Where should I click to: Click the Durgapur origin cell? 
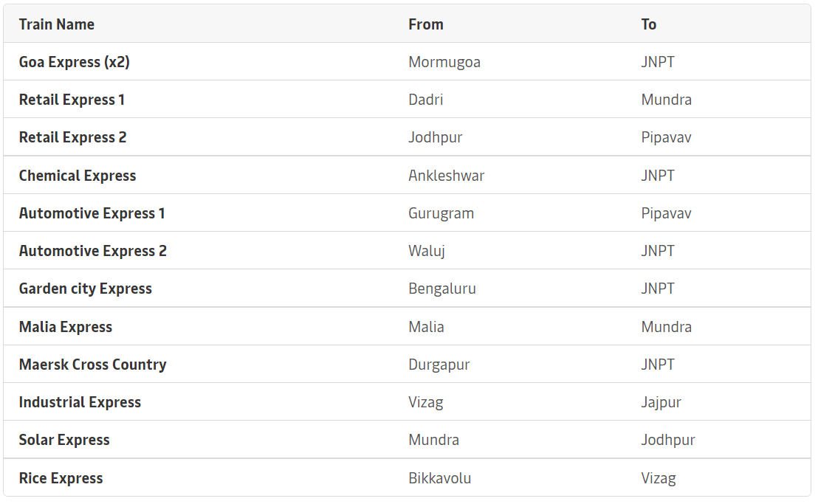pos(439,365)
